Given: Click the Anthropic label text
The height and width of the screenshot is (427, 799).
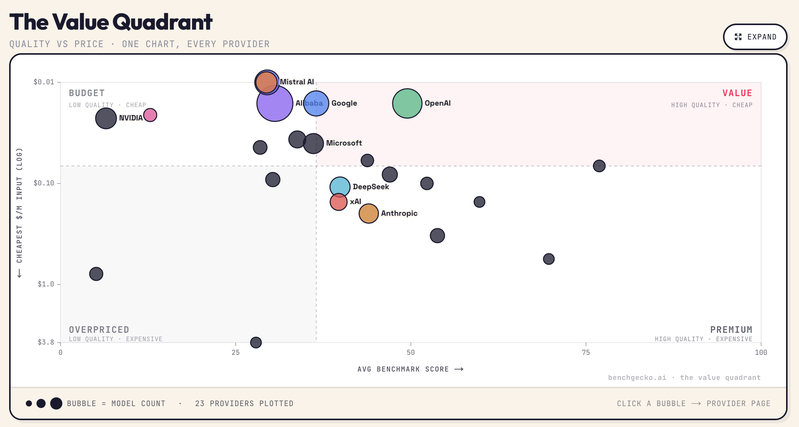Looking at the screenshot, I should pyautogui.click(x=399, y=214).
